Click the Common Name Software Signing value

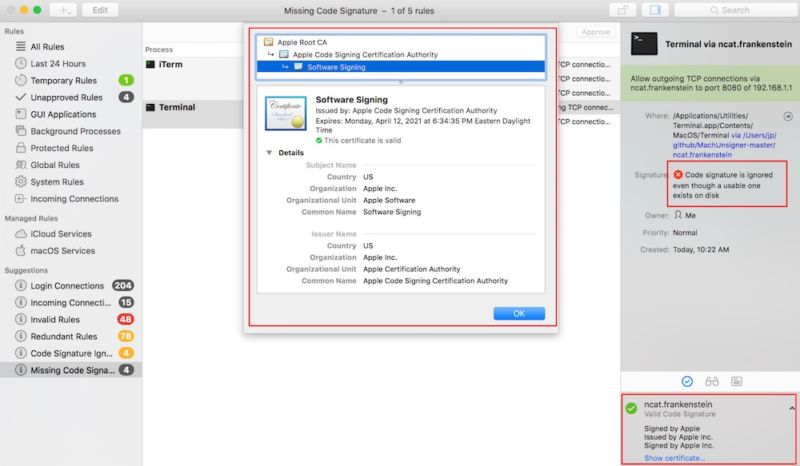(392, 212)
